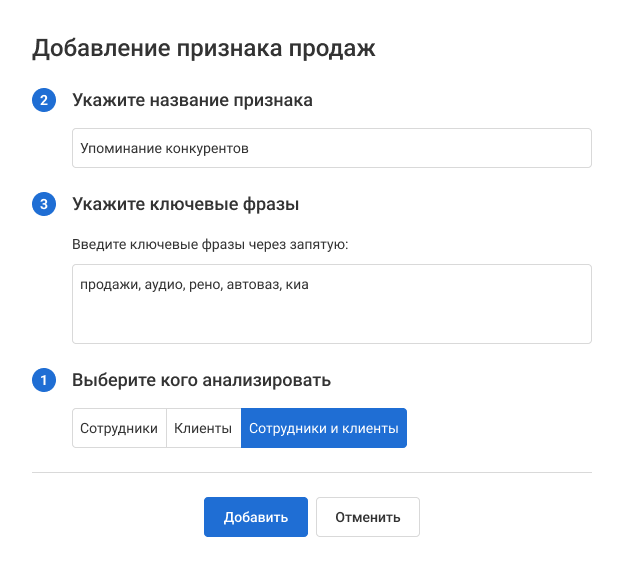Select the Сотрудники segment option
The height and width of the screenshot is (569, 624).
pos(119,428)
